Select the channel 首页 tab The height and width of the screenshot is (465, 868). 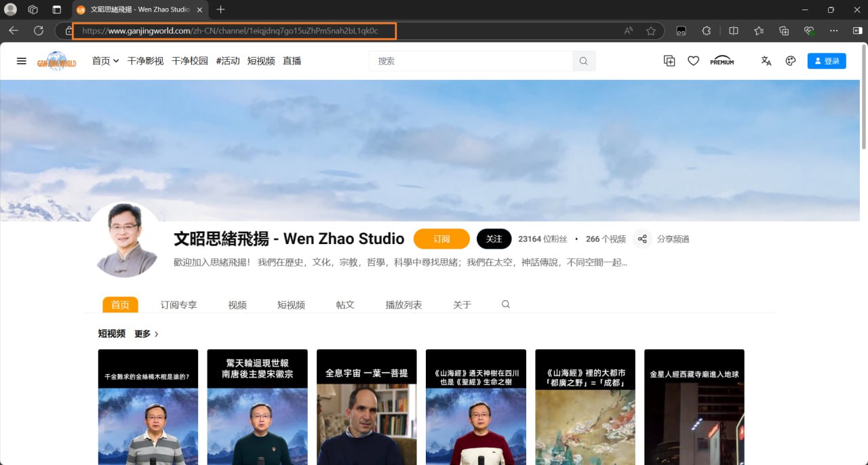pyautogui.click(x=121, y=304)
